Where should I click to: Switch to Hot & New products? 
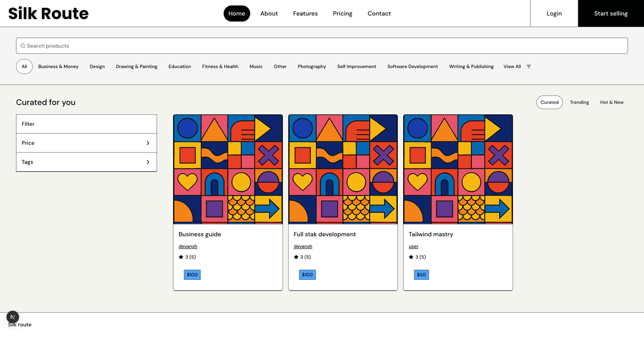[x=611, y=103]
